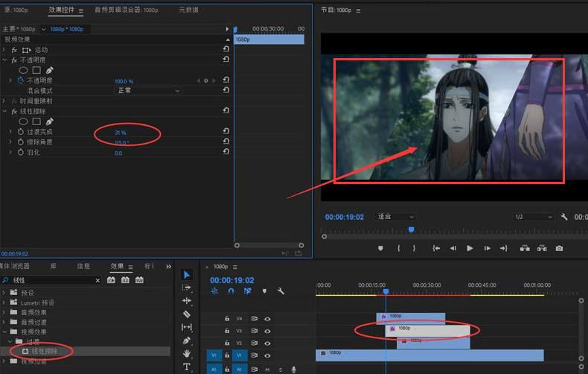Click the pen mask tool under 线性擦除
588x374 pixels.
[50, 121]
